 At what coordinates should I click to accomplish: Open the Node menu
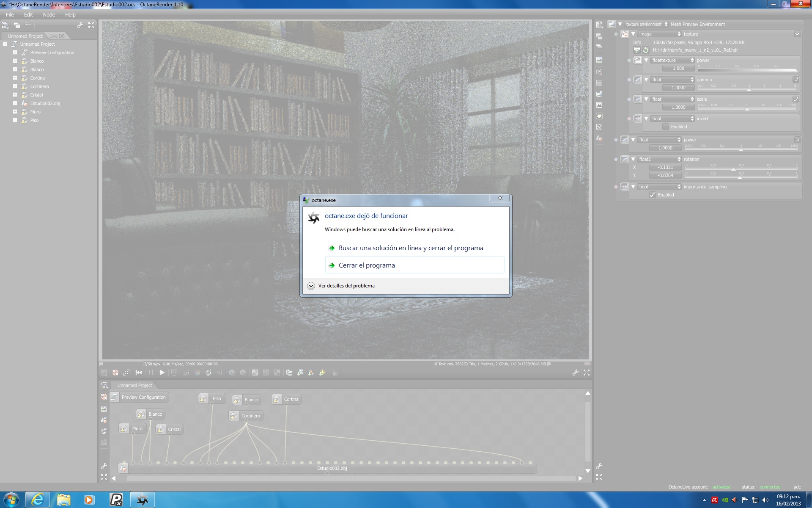pos(49,14)
